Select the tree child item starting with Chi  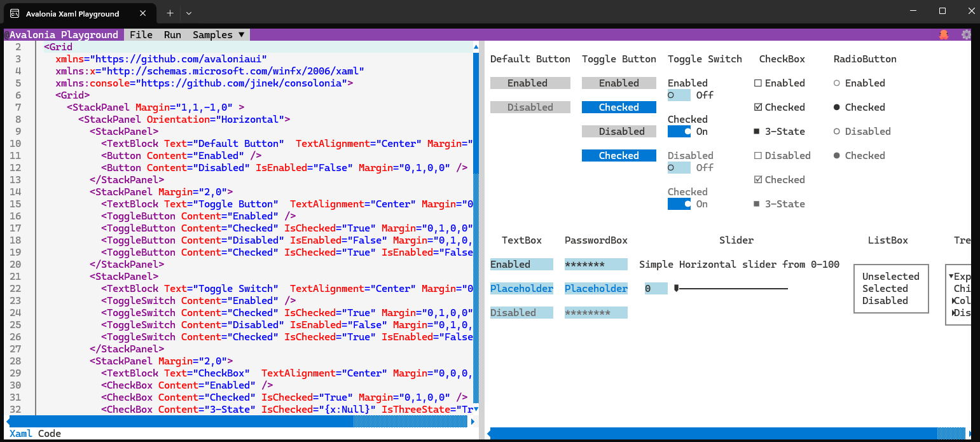point(962,289)
